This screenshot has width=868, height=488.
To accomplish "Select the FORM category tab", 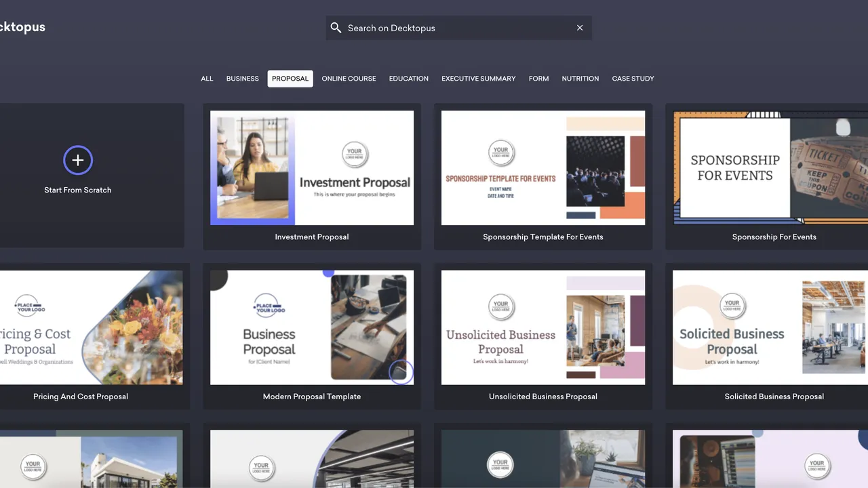I will coord(539,79).
